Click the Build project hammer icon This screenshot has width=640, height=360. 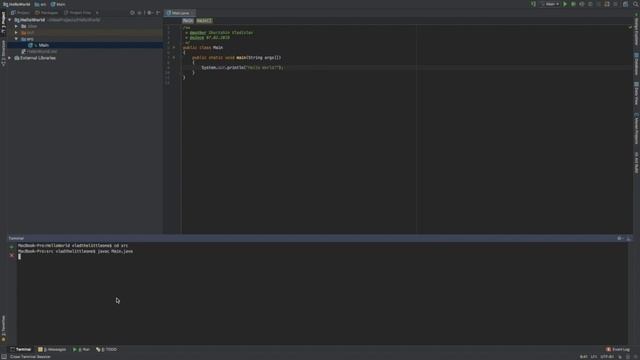(x=533, y=4)
